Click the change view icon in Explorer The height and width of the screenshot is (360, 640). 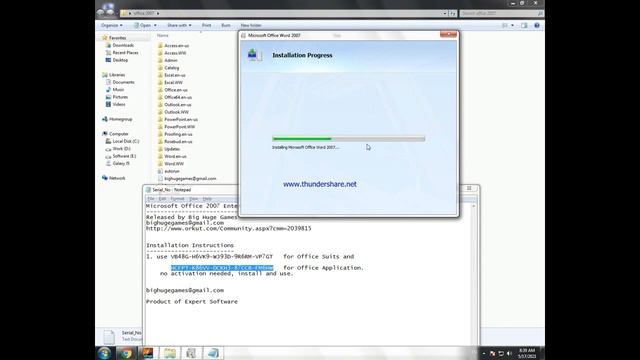(x=505, y=25)
